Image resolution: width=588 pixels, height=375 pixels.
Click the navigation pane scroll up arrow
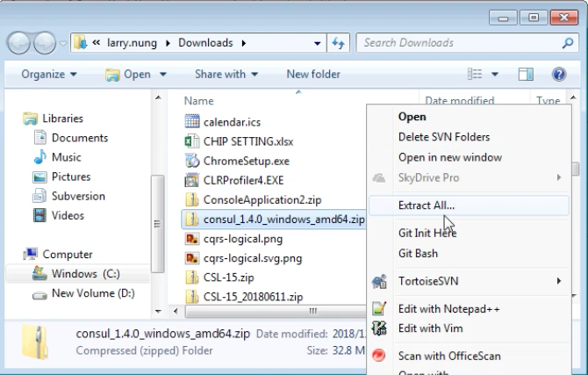point(158,98)
